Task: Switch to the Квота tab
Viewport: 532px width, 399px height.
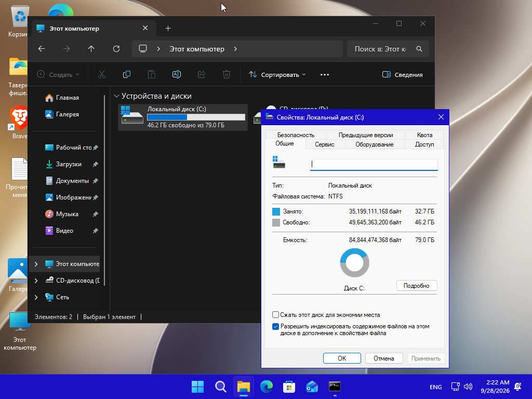Action: point(424,135)
